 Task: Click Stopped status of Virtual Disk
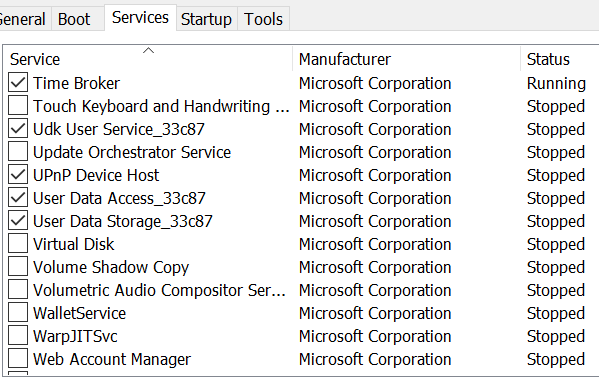(x=556, y=245)
